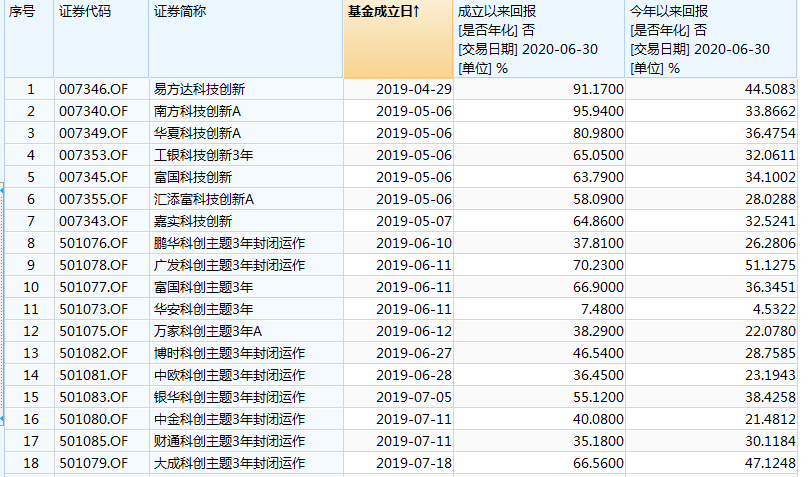Screen dimensions: 812x477
Task: Click code cell 007343.OF
Action: tap(93, 221)
